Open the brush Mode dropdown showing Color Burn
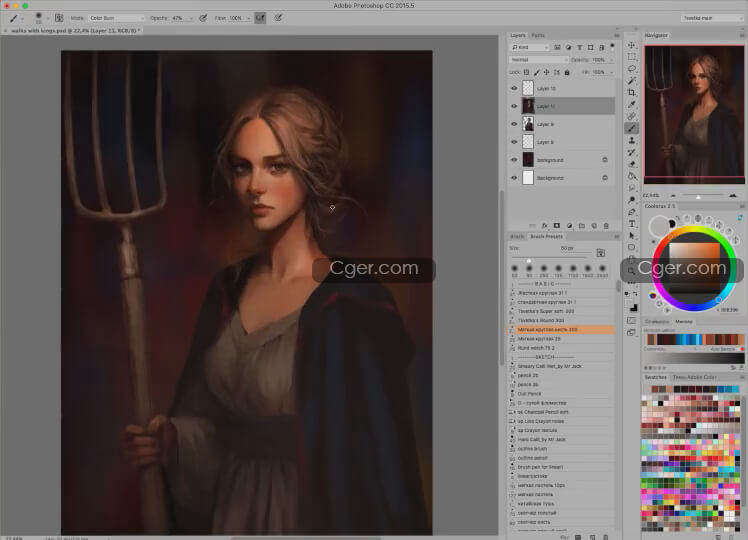This screenshot has height=540, width=748. [x=116, y=18]
